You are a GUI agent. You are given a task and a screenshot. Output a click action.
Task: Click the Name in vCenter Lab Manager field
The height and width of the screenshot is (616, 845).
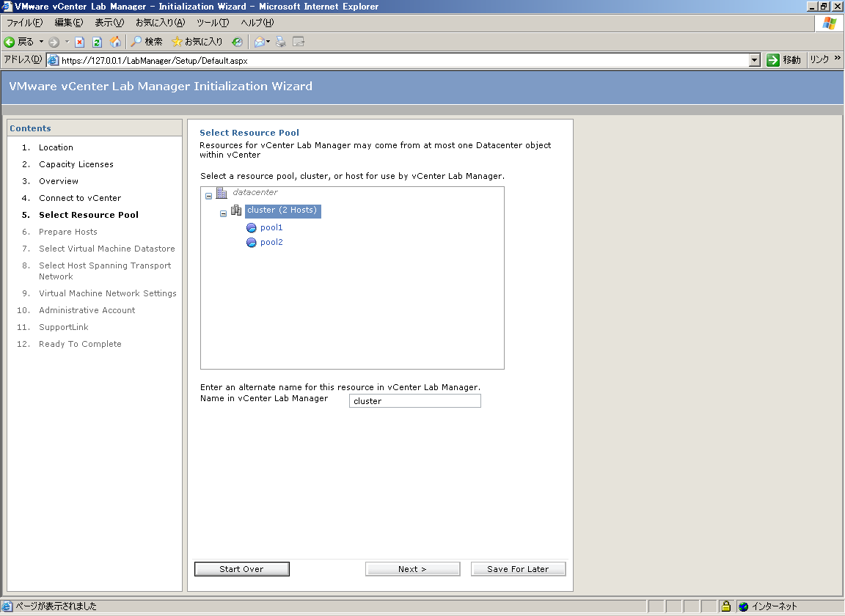(415, 401)
